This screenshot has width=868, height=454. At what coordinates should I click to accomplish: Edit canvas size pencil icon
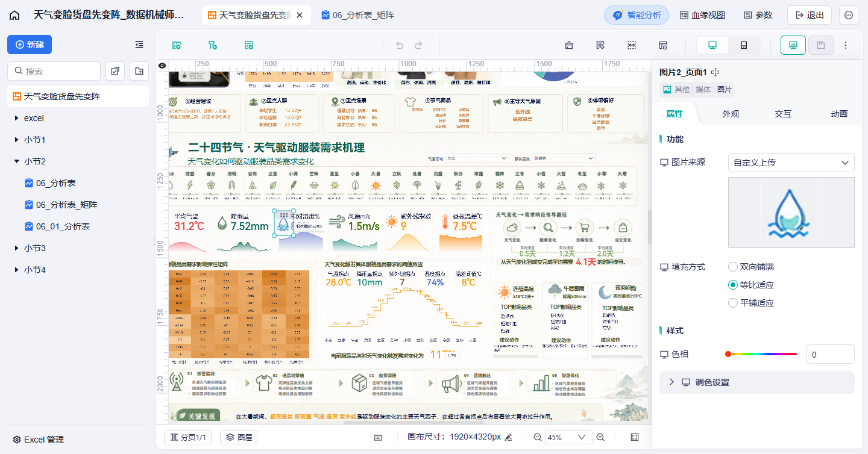(508, 437)
